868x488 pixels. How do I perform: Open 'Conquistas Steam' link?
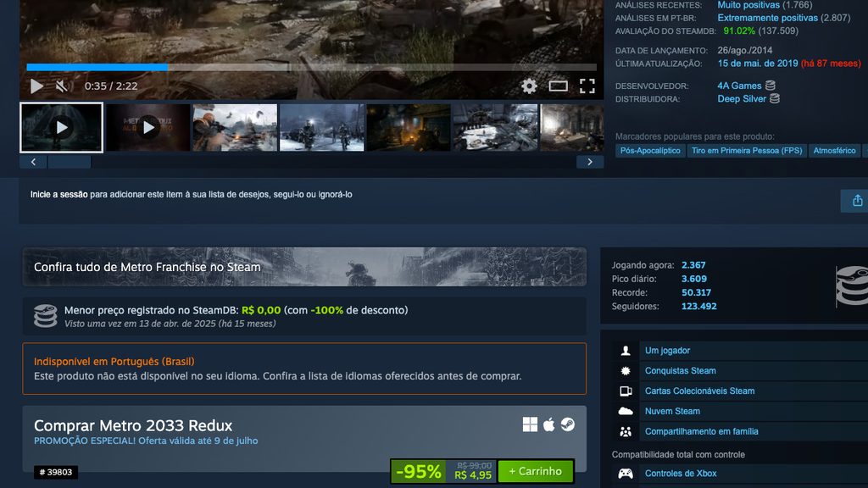pyautogui.click(x=681, y=371)
